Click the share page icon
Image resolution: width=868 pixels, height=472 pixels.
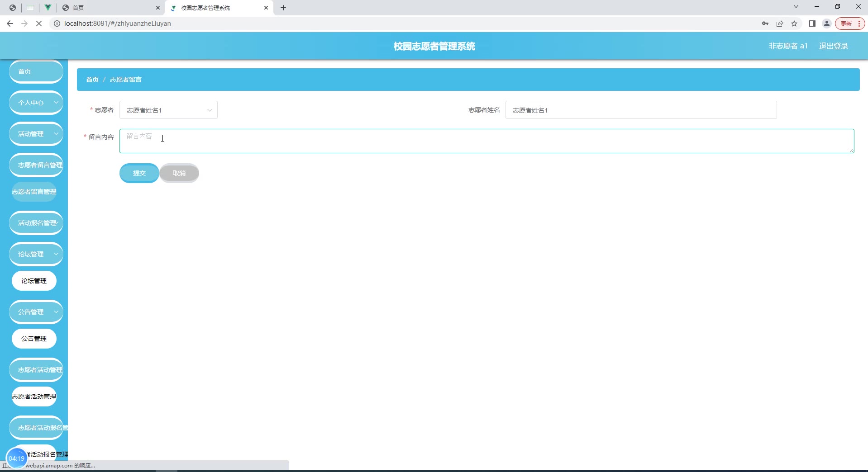pyautogui.click(x=780, y=24)
